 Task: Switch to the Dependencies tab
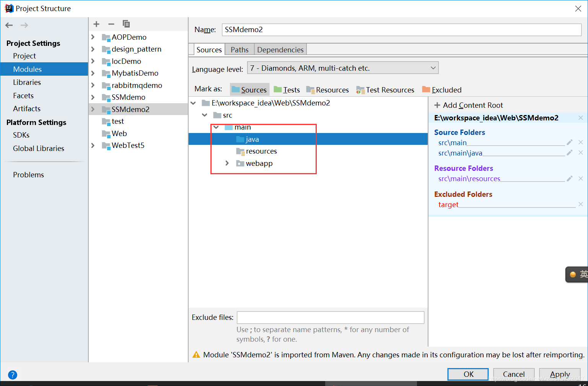[x=280, y=50]
